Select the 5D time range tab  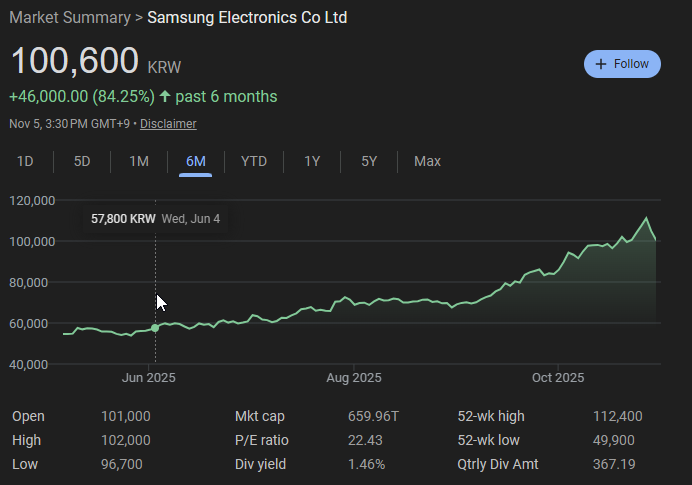[82, 162]
